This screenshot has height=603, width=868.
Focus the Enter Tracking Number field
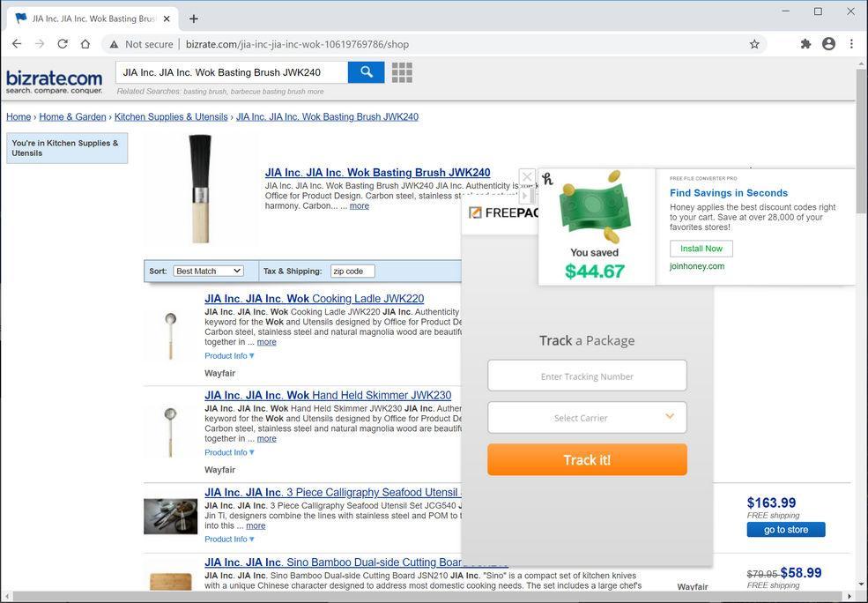point(587,376)
